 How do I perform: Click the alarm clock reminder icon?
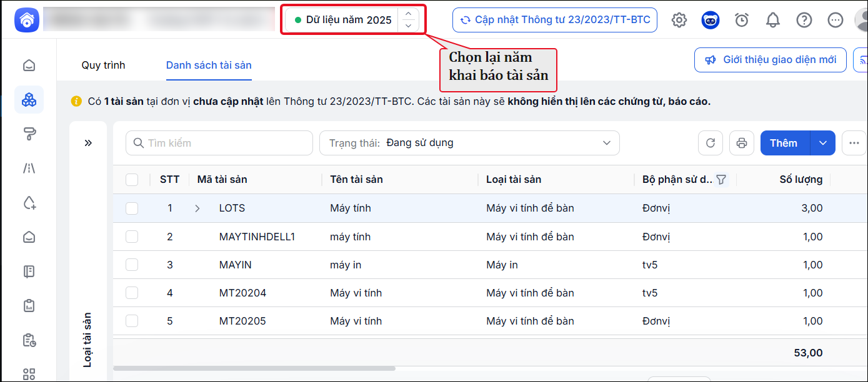(x=742, y=20)
